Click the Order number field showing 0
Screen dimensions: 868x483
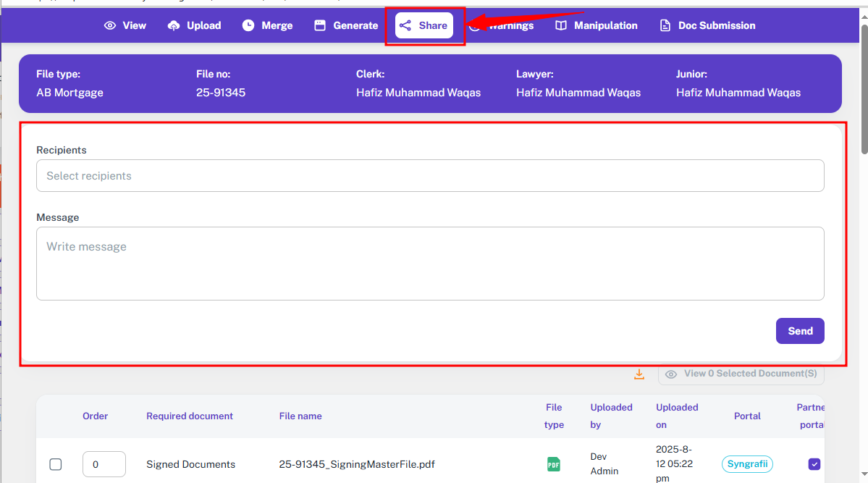coord(104,464)
